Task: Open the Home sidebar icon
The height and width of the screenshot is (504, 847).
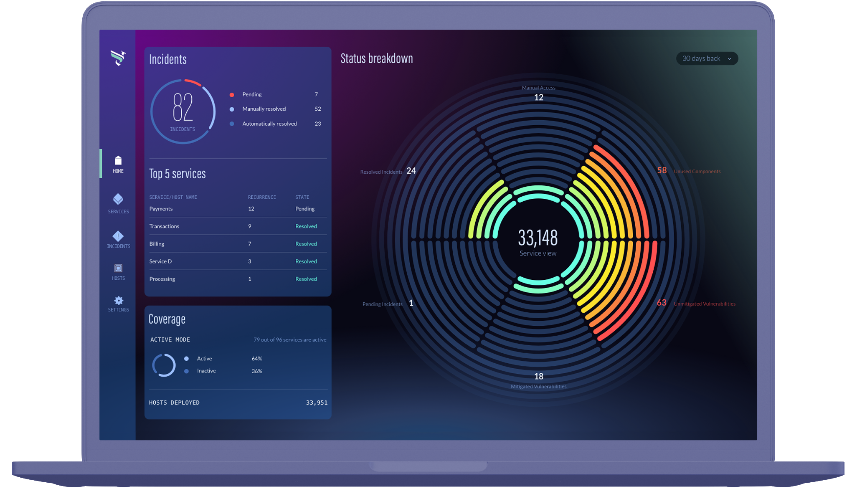Action: pyautogui.click(x=118, y=160)
